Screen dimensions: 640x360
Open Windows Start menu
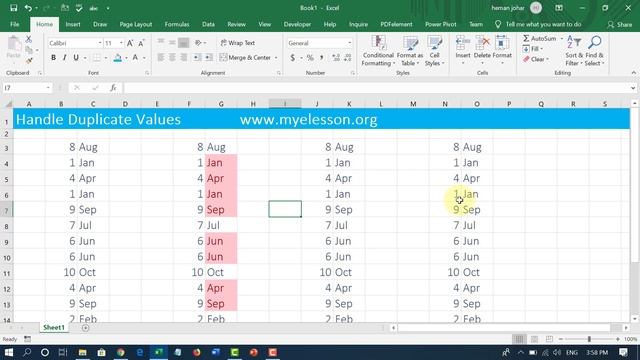[9, 352]
